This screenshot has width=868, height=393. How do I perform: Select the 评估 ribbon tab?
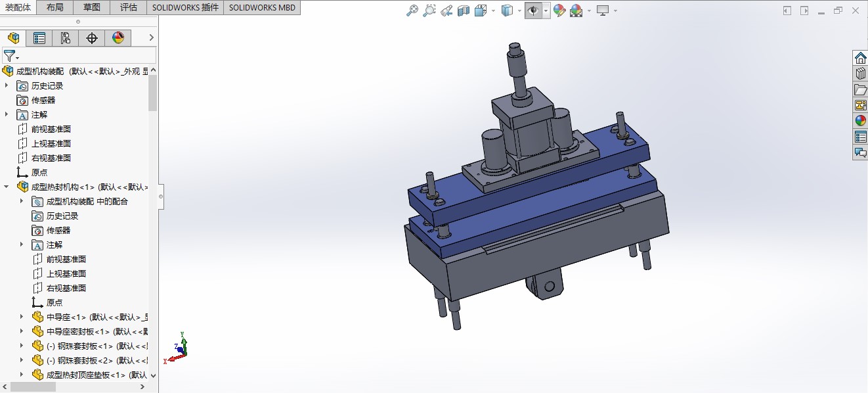click(129, 7)
